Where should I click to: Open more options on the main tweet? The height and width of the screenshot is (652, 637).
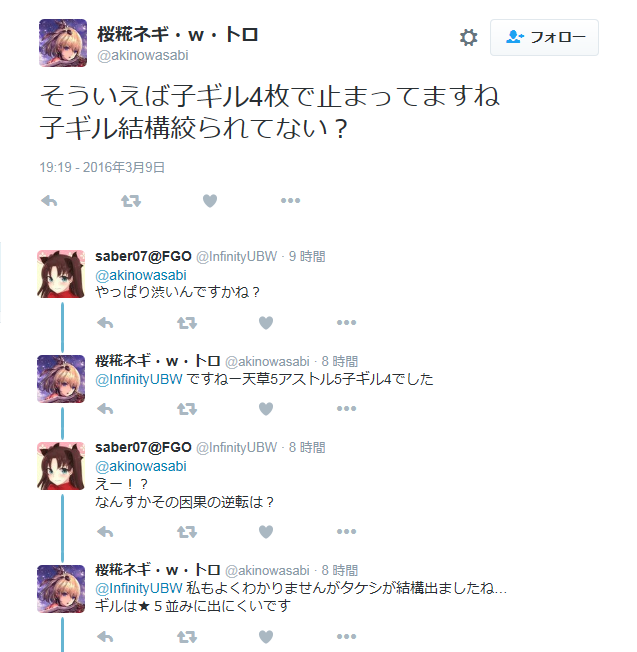pyautogui.click(x=290, y=200)
